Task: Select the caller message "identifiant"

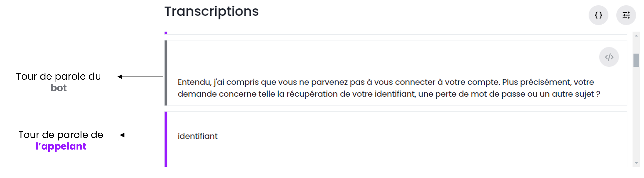Action: point(197,136)
